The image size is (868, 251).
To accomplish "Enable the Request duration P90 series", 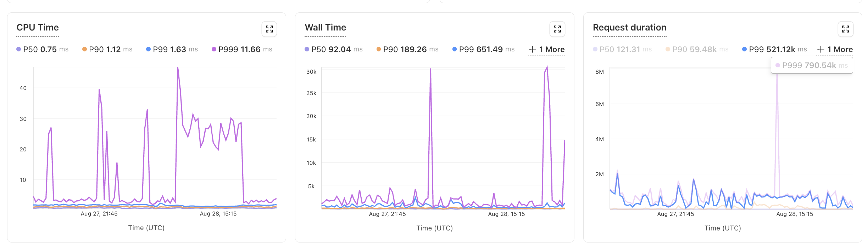I will [697, 49].
